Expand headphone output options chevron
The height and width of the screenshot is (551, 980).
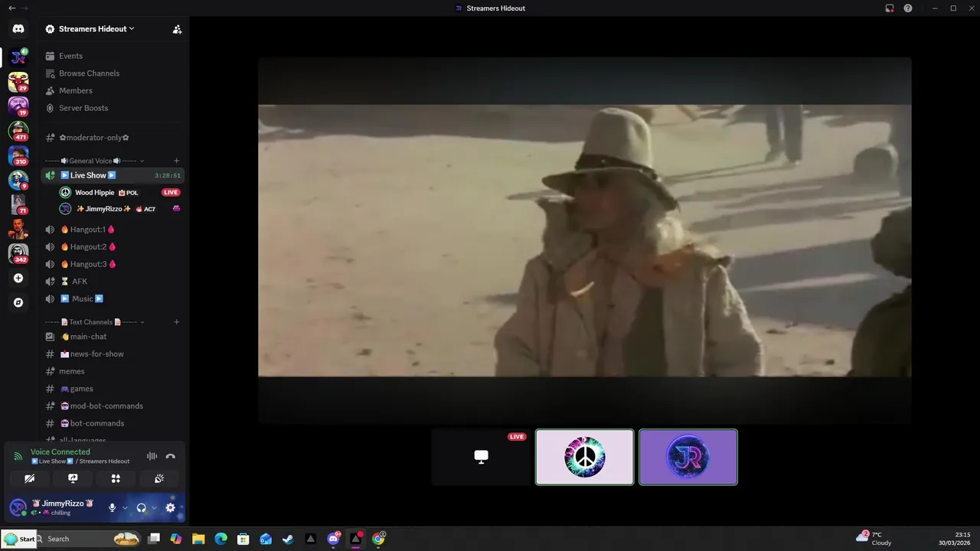pyautogui.click(x=154, y=507)
